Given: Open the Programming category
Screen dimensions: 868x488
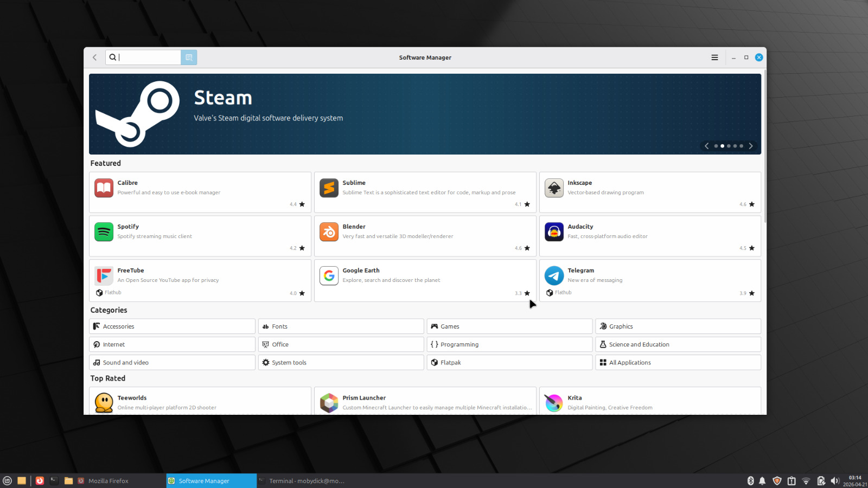Looking at the screenshot, I should coord(509,344).
